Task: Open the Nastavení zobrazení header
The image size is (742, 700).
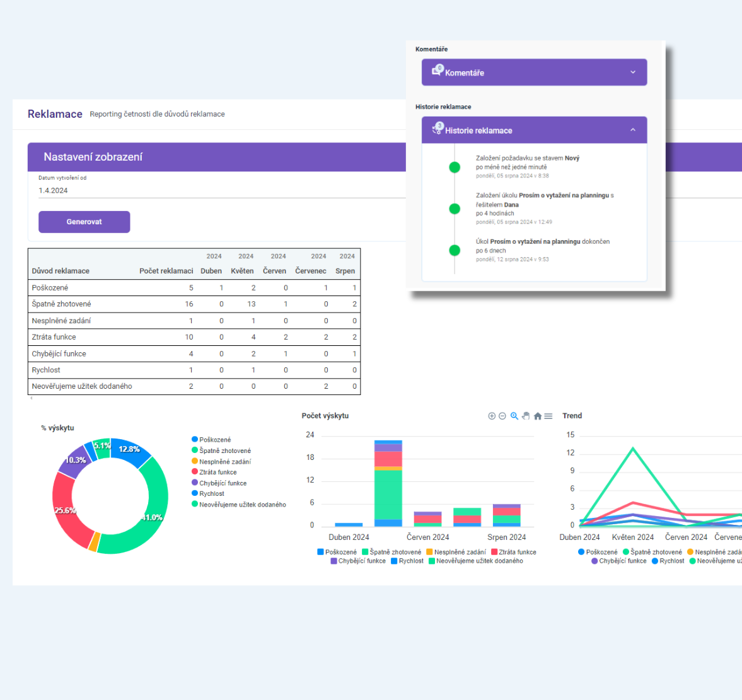Action: coord(217,157)
